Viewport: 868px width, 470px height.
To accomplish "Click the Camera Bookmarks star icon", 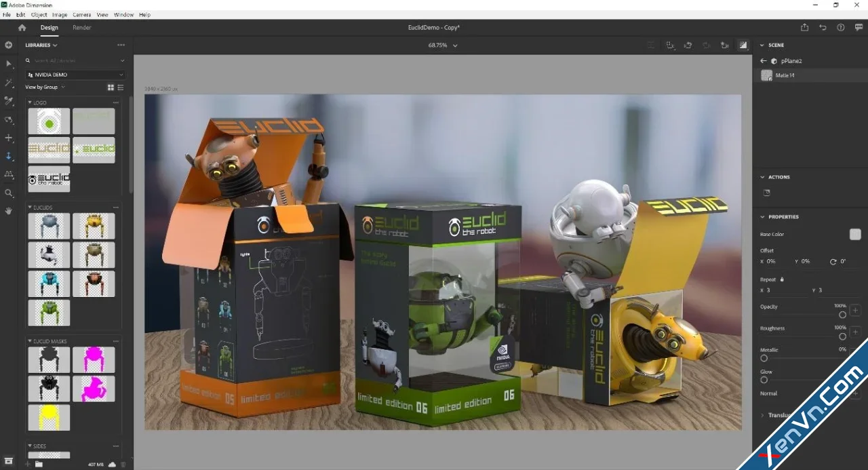I will 725,45.
